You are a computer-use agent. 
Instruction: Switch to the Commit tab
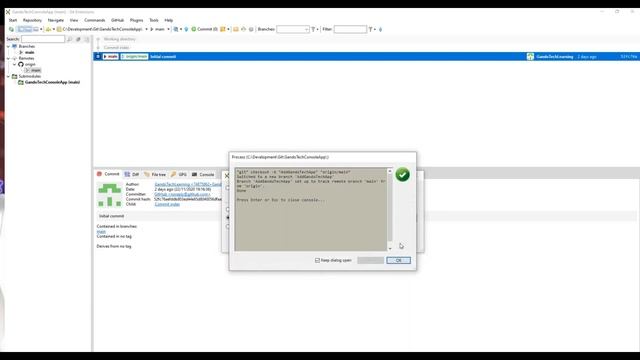coord(108,174)
